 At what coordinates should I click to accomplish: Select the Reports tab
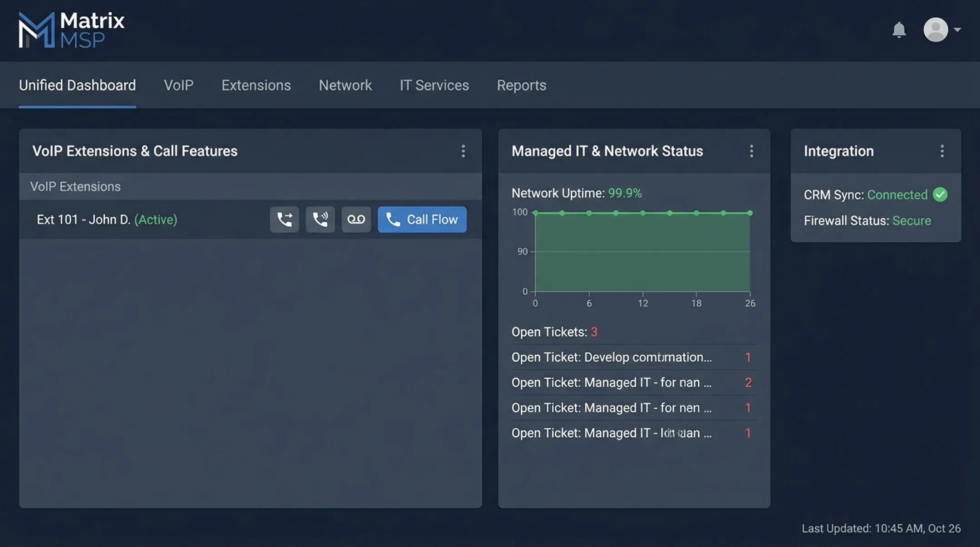[521, 85]
